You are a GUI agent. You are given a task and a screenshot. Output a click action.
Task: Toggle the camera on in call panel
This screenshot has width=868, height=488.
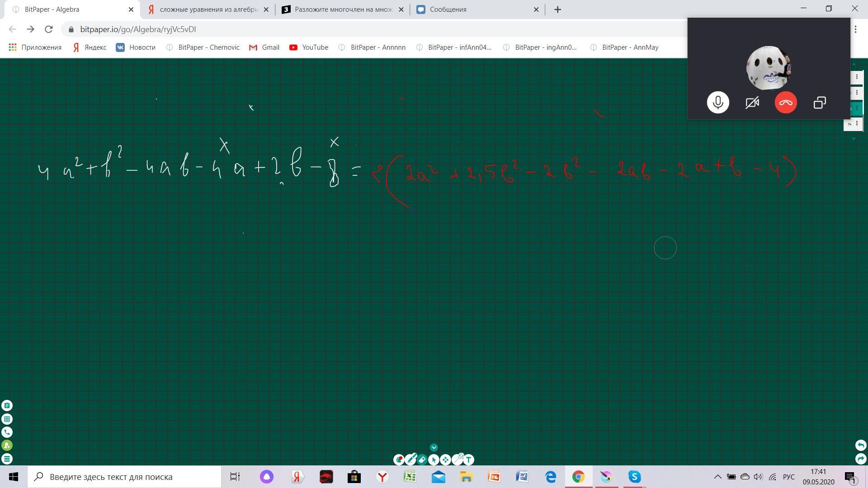752,103
